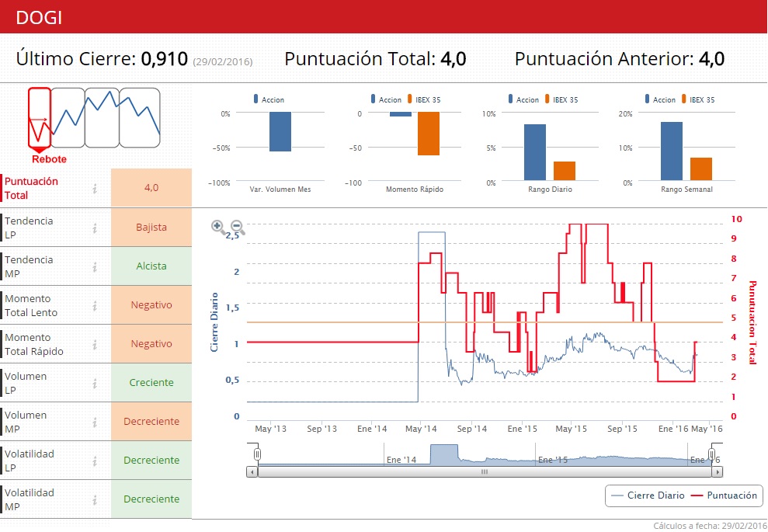The height and width of the screenshot is (532, 768).
Task: Click the DOGI title in red header
Action: point(39,18)
